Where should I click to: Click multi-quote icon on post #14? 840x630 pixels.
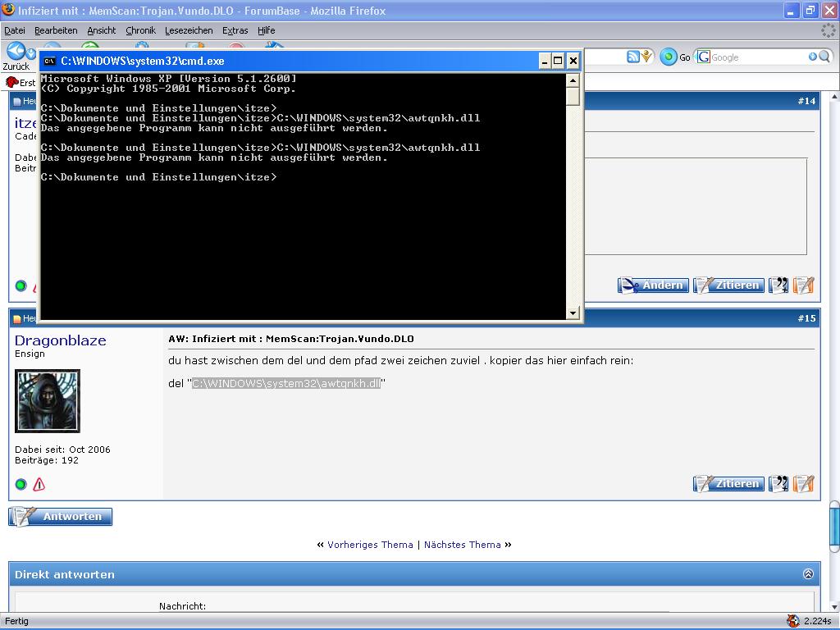click(x=778, y=285)
